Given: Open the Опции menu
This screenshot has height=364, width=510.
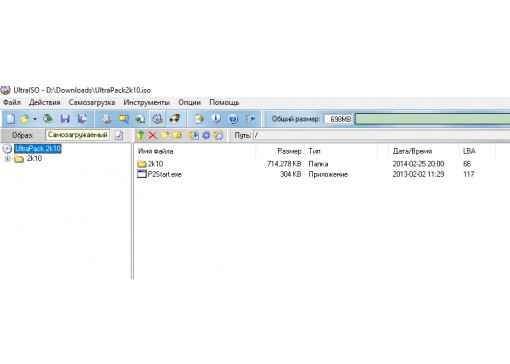Looking at the screenshot, I should point(189,102).
